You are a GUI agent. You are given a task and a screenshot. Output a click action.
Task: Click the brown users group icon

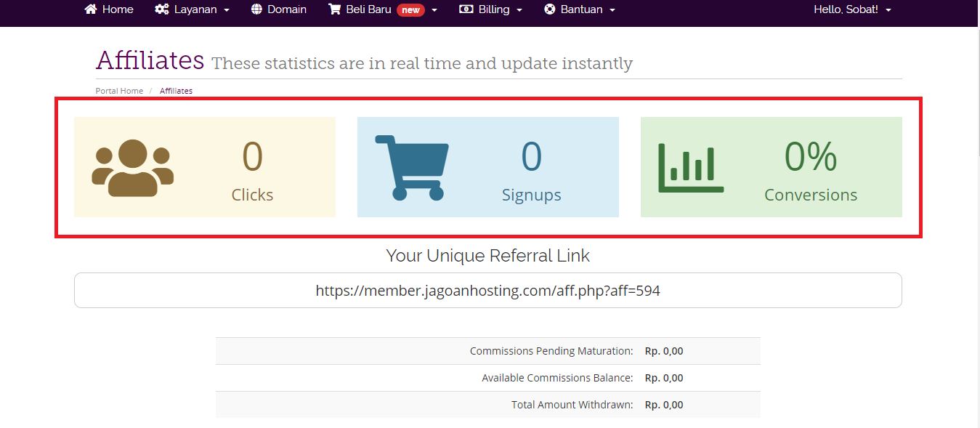133,169
